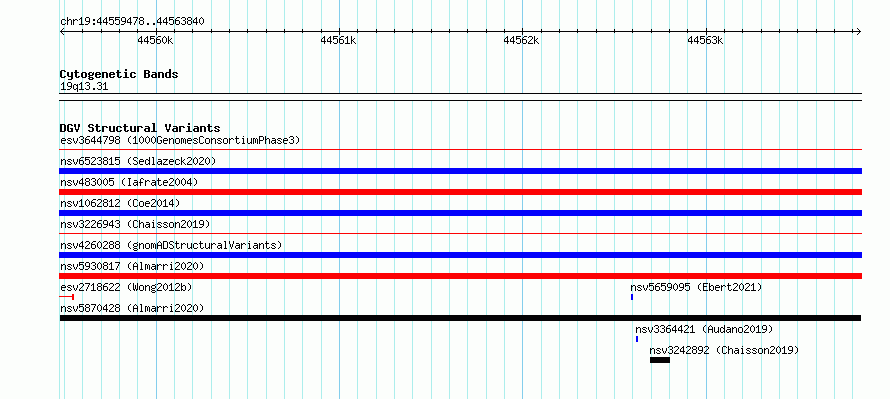Viewport: 890px width, 399px height.
Task: Click the red nsv483005 variant bar
Action: pos(461,192)
